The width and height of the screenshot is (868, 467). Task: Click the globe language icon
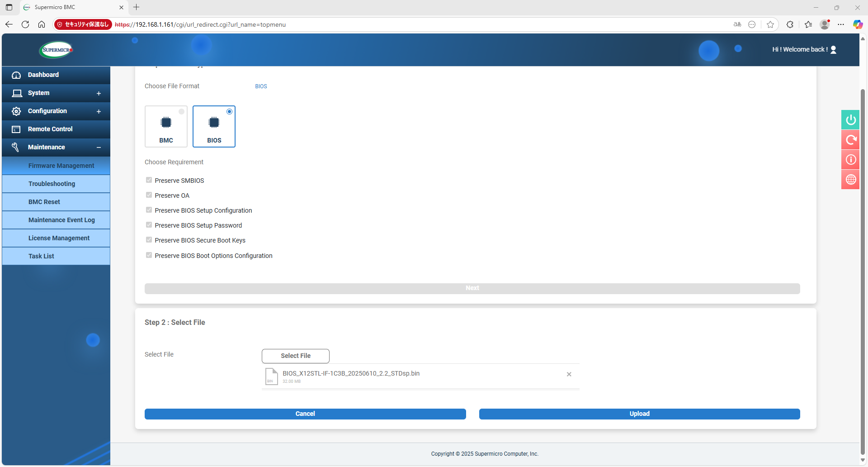pyautogui.click(x=850, y=180)
